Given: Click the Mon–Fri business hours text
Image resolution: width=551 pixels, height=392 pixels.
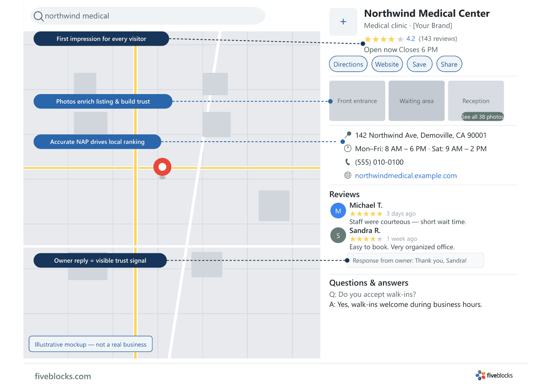Looking at the screenshot, I should pos(421,149).
